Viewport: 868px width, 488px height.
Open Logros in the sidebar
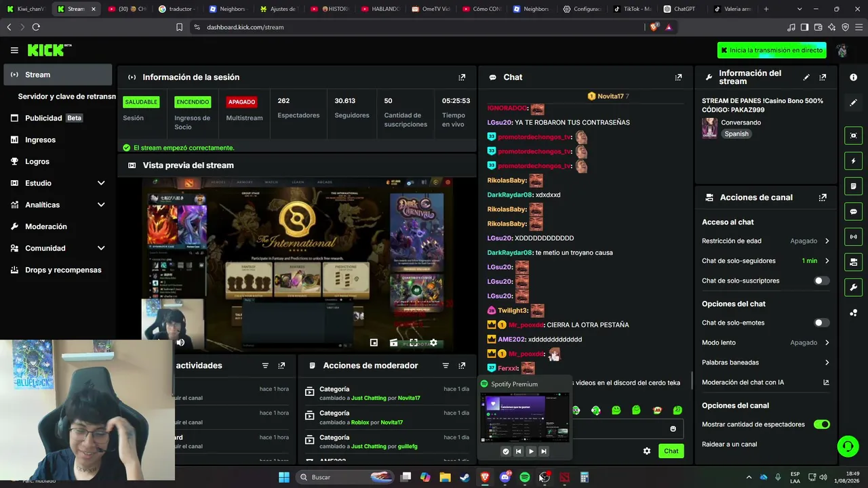pos(59,161)
